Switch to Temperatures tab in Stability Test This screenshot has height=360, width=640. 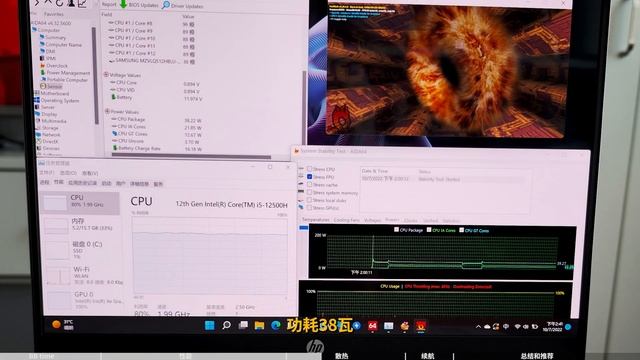pyautogui.click(x=316, y=220)
